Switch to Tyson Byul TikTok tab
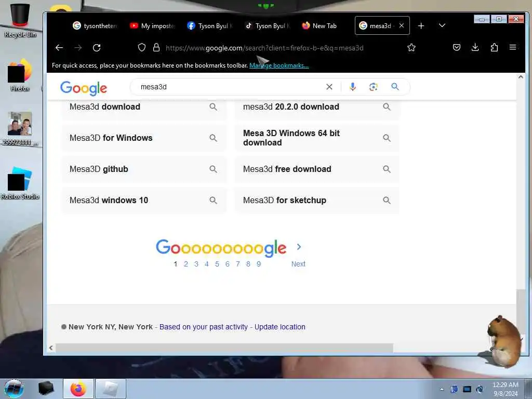Image resolution: width=532 pixels, height=399 pixels. coord(267,26)
